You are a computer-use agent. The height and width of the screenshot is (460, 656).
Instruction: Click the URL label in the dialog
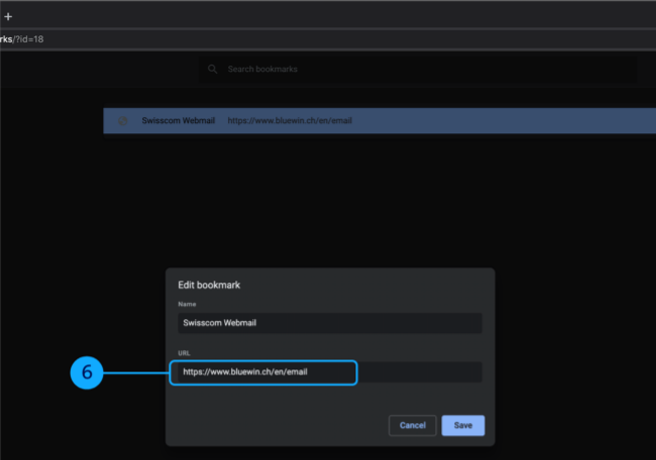184,353
